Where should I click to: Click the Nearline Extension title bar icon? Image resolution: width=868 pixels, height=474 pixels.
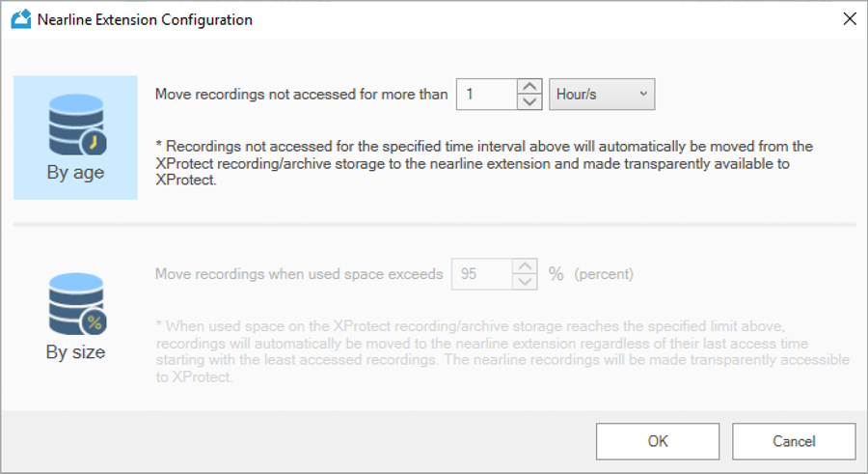[x=21, y=19]
